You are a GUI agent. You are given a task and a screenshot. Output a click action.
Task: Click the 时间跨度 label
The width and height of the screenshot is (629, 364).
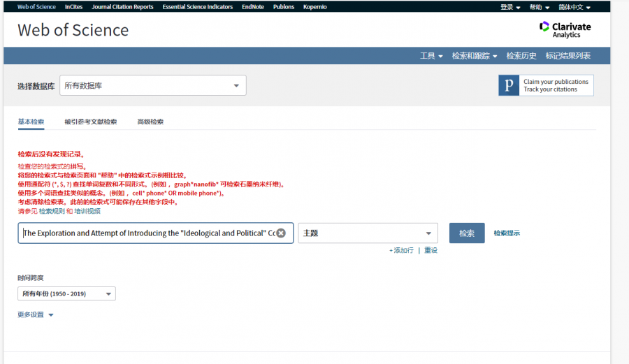point(31,278)
